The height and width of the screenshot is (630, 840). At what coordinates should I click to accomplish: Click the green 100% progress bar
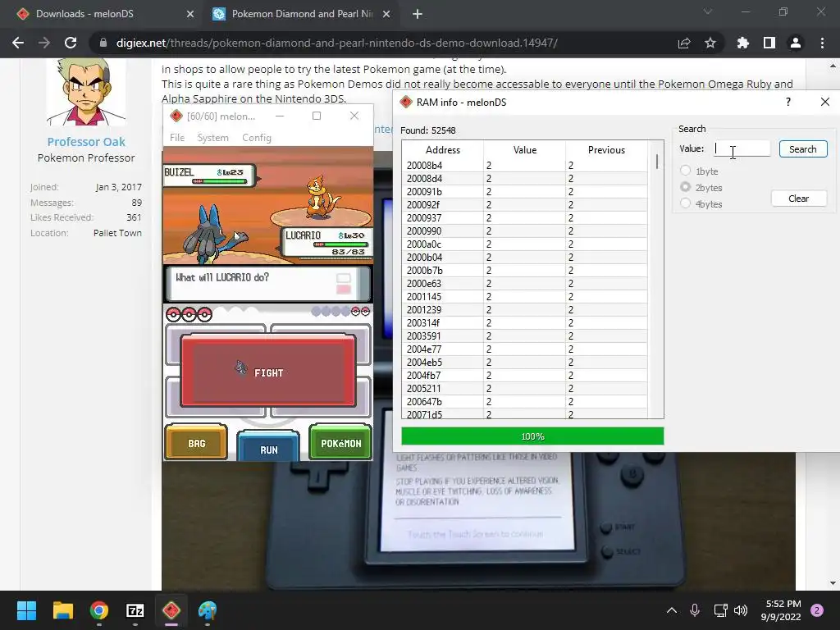coord(532,436)
